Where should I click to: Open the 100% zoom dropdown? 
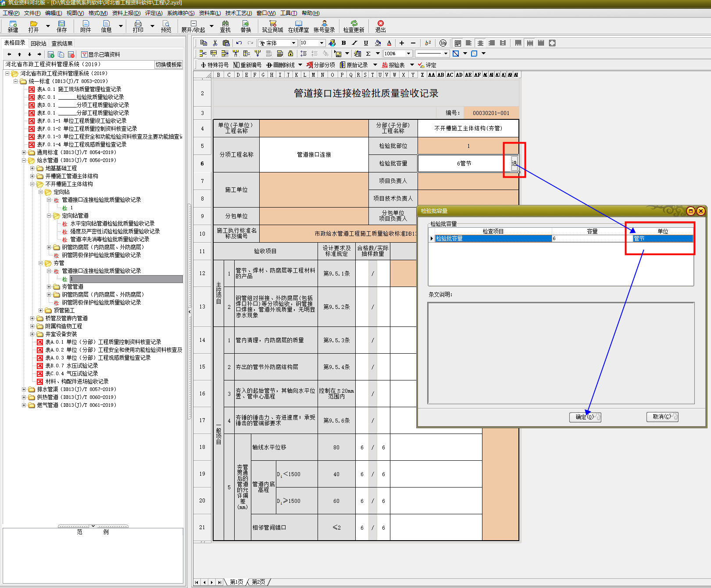(x=408, y=54)
